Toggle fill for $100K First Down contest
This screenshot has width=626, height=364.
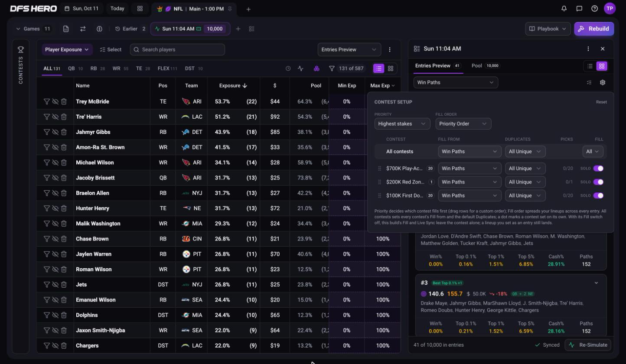coord(598,195)
